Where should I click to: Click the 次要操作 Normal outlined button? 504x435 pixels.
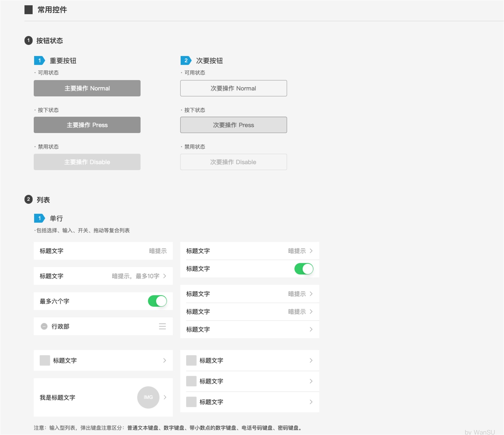(234, 88)
